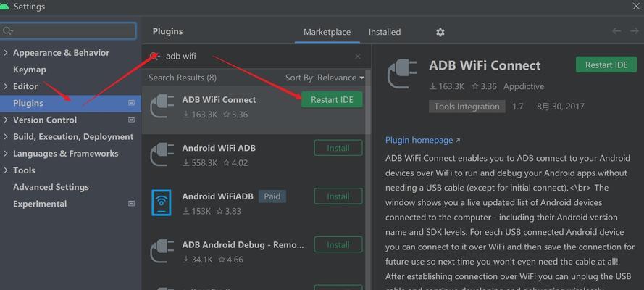Select Keymap settings
Image resolution: width=644 pixels, height=290 pixels.
(30, 70)
